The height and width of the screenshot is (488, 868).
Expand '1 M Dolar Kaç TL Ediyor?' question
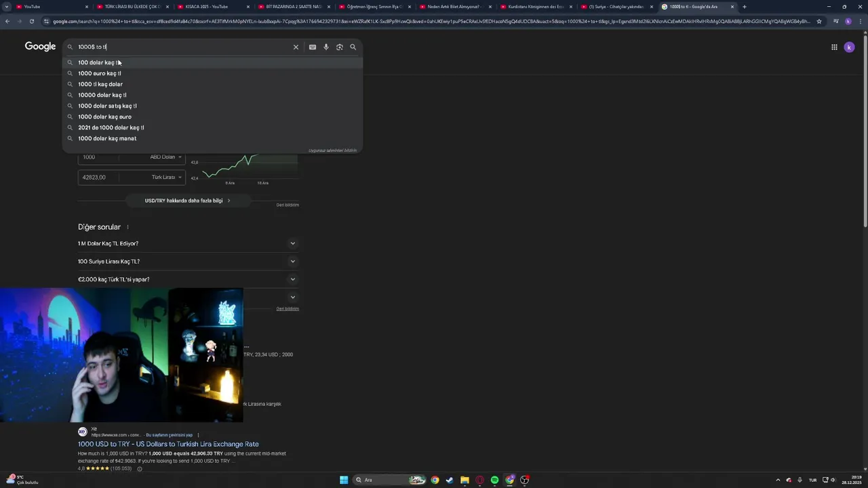pos(188,243)
